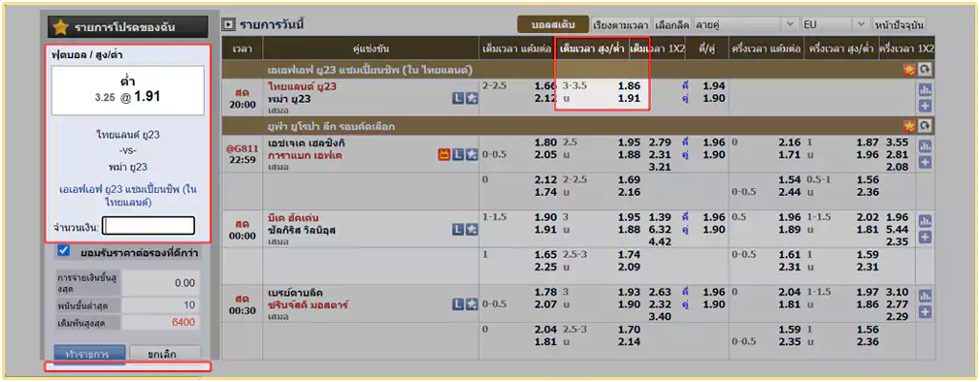The width and height of the screenshot is (980, 382).
Task: Expand more bets for Thailand U23 match
Action: [925, 105]
